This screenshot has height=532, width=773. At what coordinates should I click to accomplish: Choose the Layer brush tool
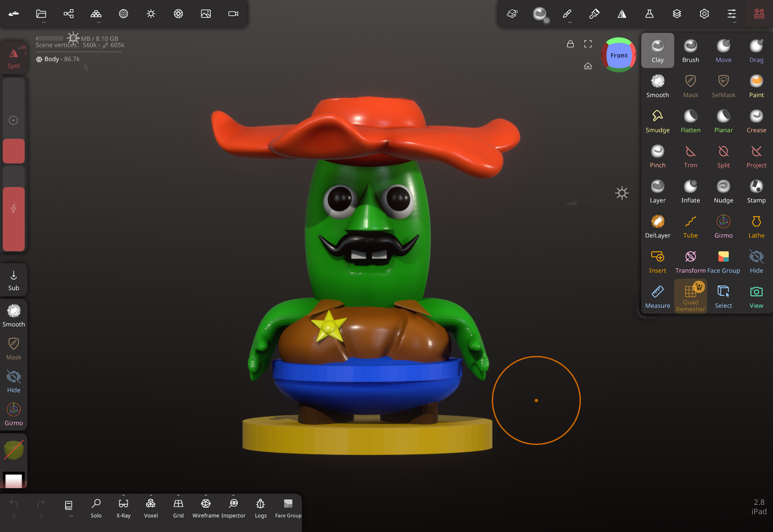click(x=657, y=191)
